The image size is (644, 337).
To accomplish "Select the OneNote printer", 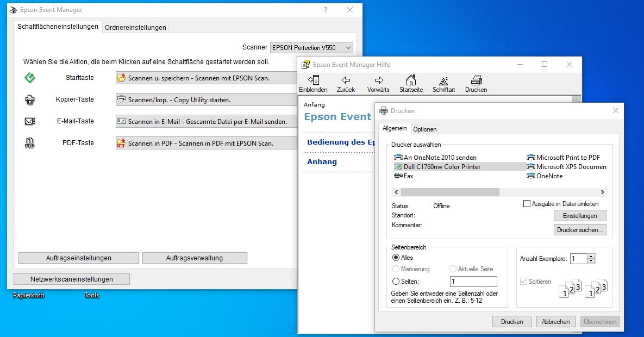I will pos(545,176).
